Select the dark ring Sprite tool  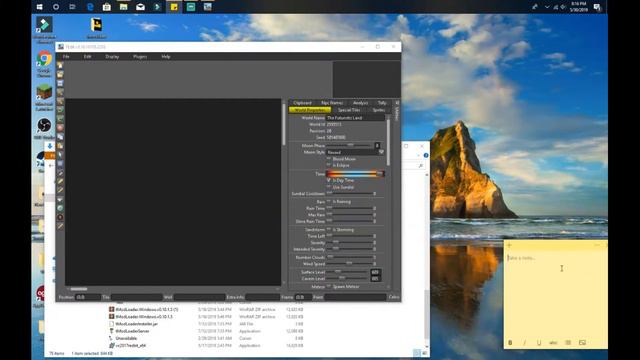click(x=60, y=218)
